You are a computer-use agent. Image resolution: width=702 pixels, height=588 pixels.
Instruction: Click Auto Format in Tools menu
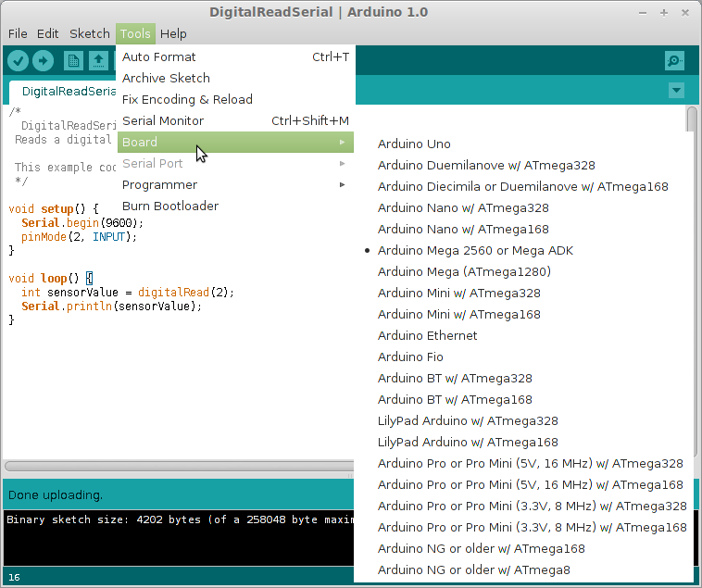[158, 57]
